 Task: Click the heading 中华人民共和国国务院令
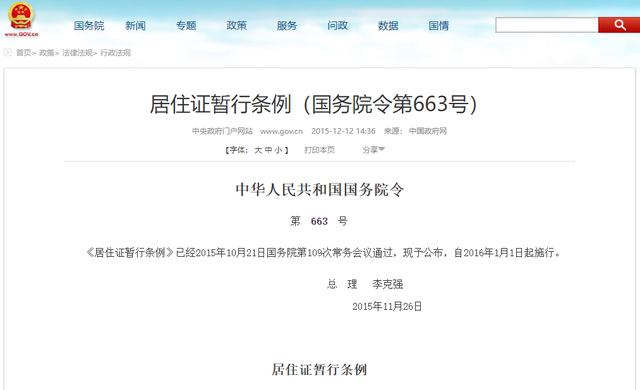point(320,190)
